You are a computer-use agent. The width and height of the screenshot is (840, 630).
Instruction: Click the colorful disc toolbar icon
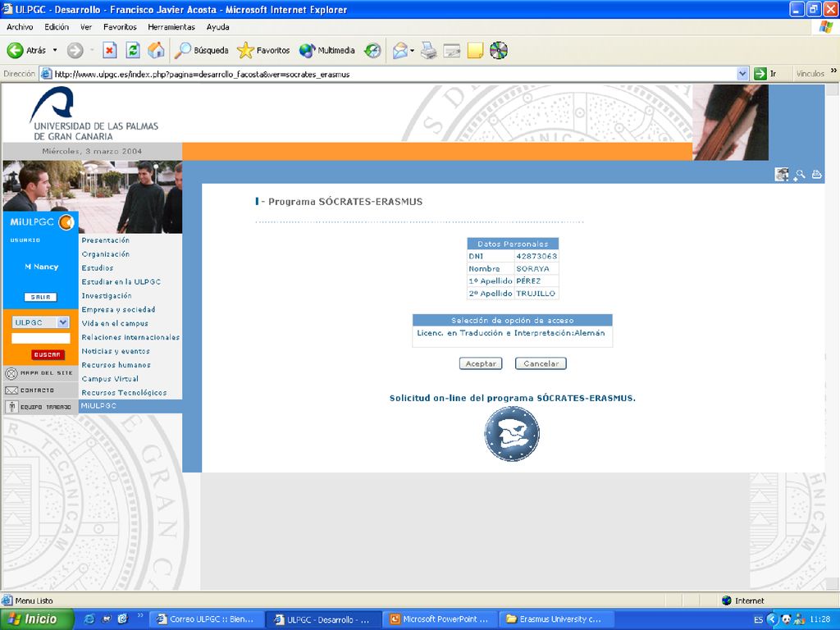coord(498,50)
